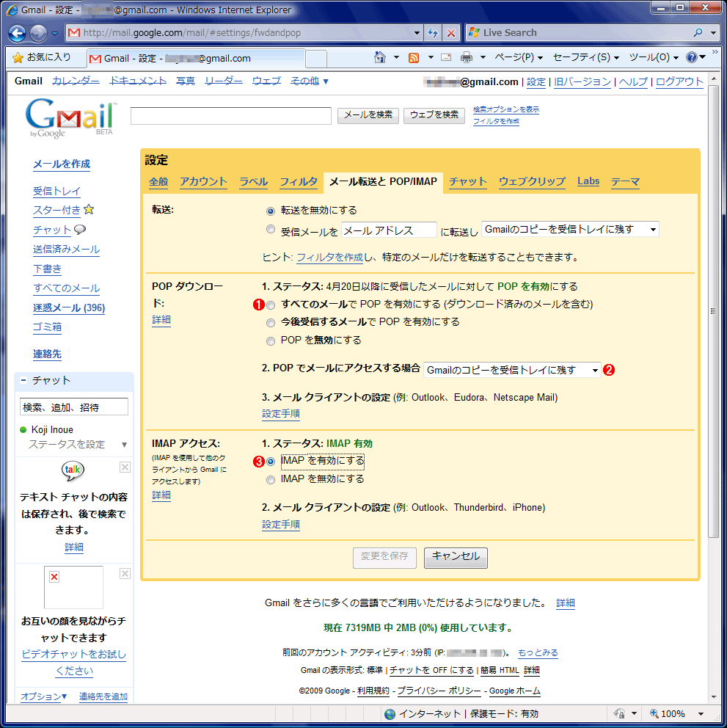The height and width of the screenshot is (728, 727).
Task: Switch to the ラベル settings tab
Action: click(254, 181)
